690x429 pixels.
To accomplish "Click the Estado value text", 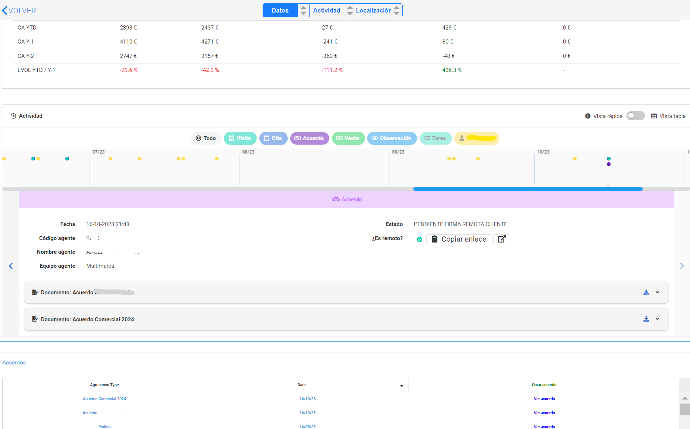I will click(460, 224).
